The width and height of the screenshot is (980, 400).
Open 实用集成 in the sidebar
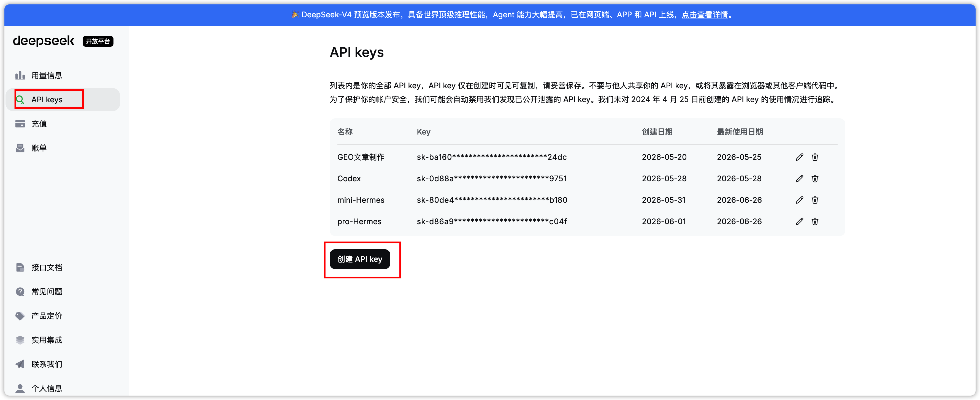click(x=63, y=339)
